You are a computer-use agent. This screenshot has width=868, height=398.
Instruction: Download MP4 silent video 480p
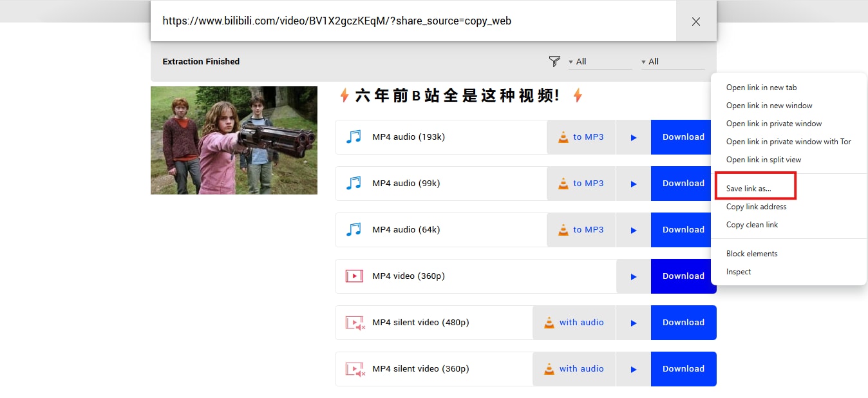(684, 323)
